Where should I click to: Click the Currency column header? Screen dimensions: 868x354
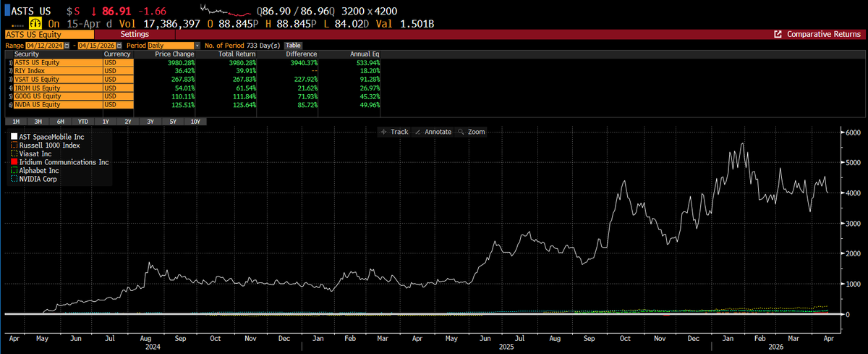click(119, 54)
